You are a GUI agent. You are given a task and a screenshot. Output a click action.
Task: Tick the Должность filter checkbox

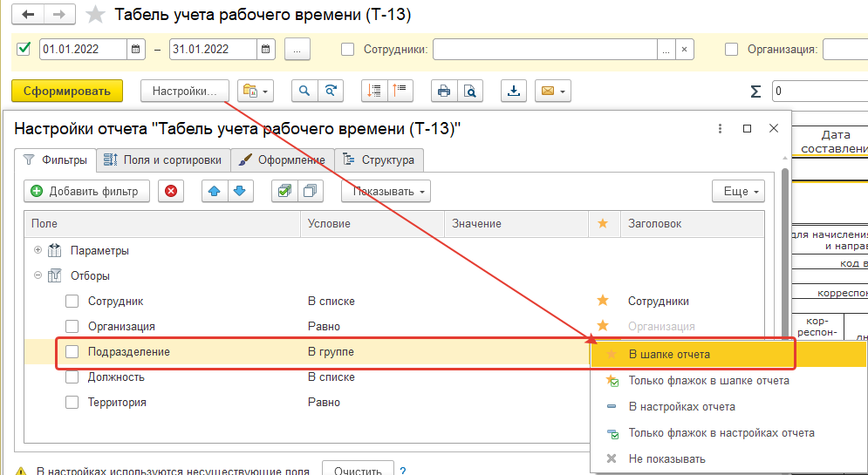coord(72,377)
